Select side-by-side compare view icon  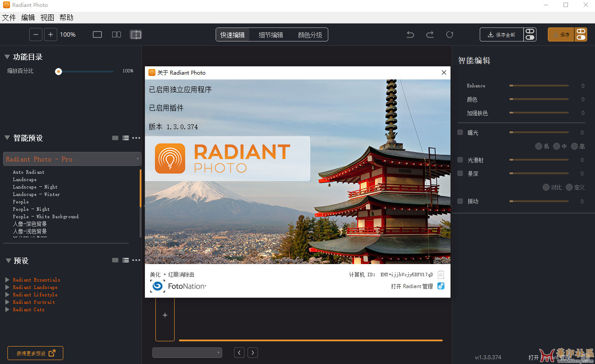117,34
